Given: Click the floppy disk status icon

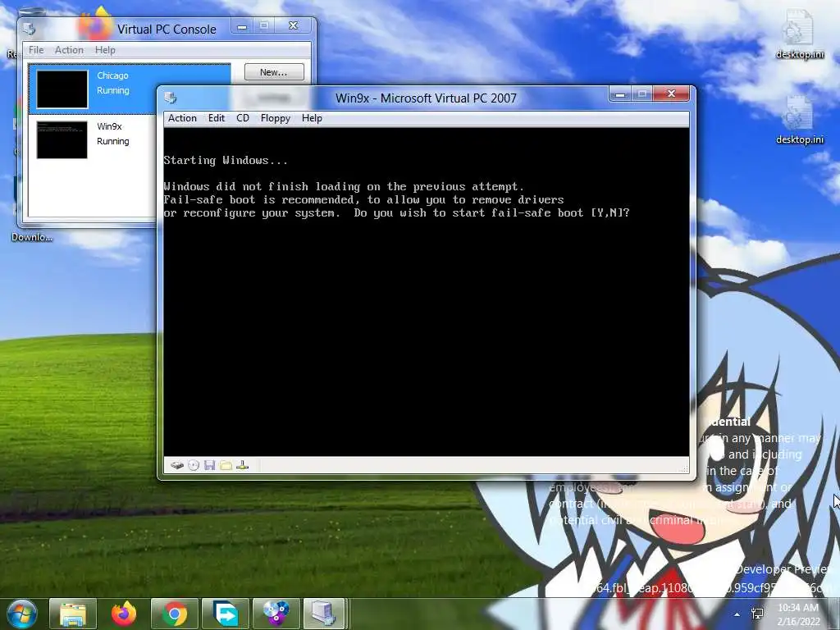Looking at the screenshot, I should coord(209,466).
